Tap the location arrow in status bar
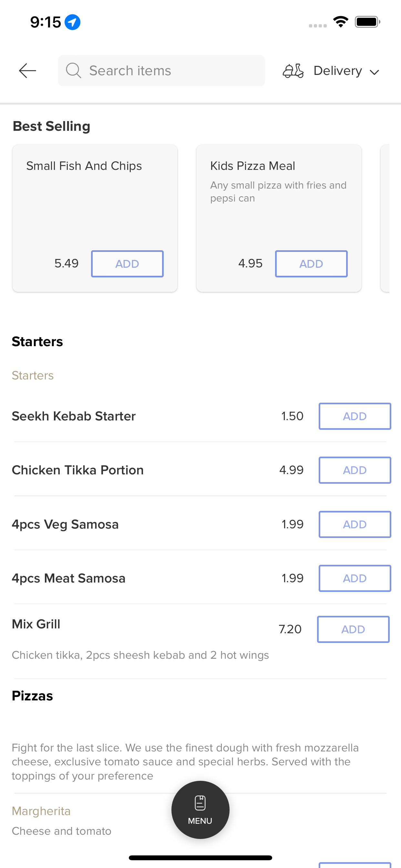The image size is (401, 868). pos(72,22)
